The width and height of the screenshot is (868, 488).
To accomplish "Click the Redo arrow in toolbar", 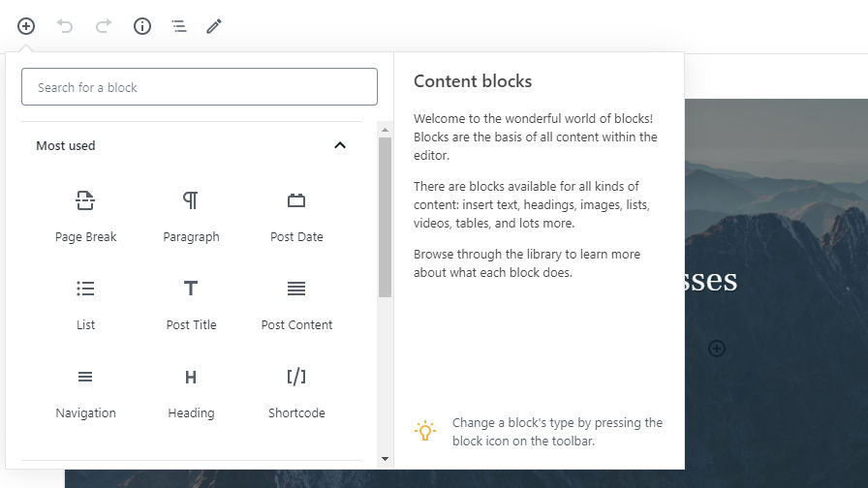I will click(104, 26).
